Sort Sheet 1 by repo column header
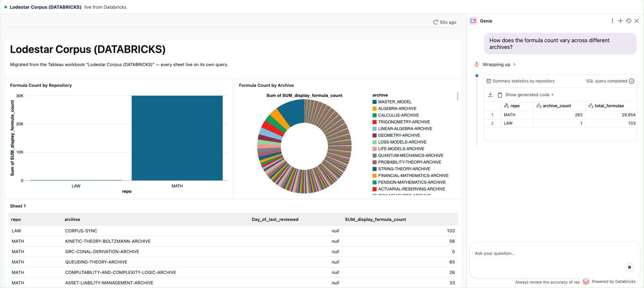Viewport: 644px width, 288px height. [16, 220]
